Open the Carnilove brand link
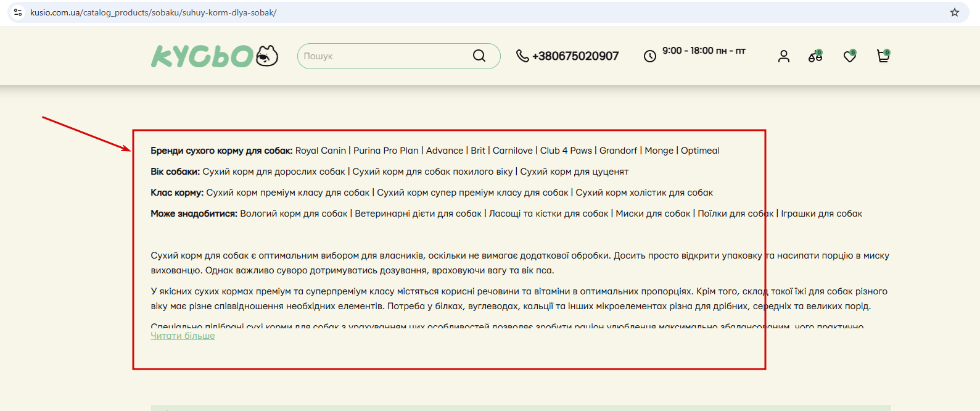Image resolution: width=980 pixels, height=411 pixels. (513, 151)
